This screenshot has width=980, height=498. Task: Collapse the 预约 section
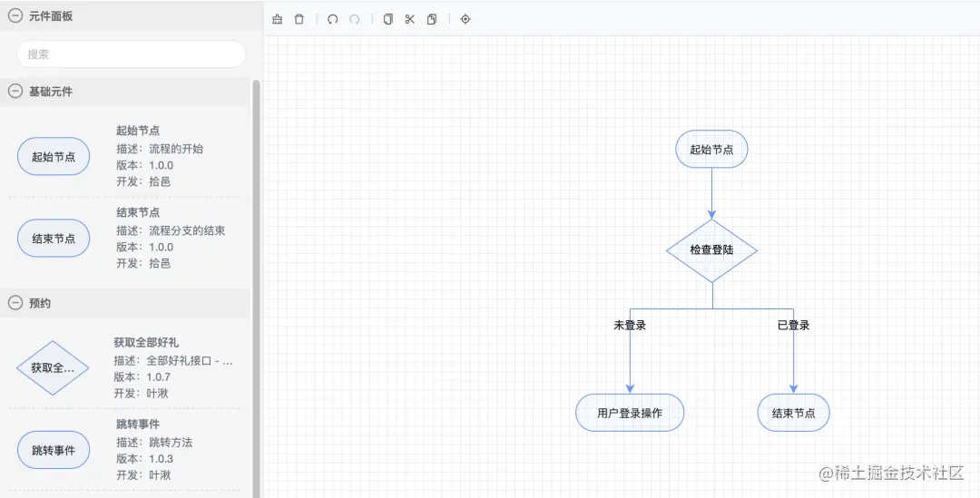(x=15, y=303)
